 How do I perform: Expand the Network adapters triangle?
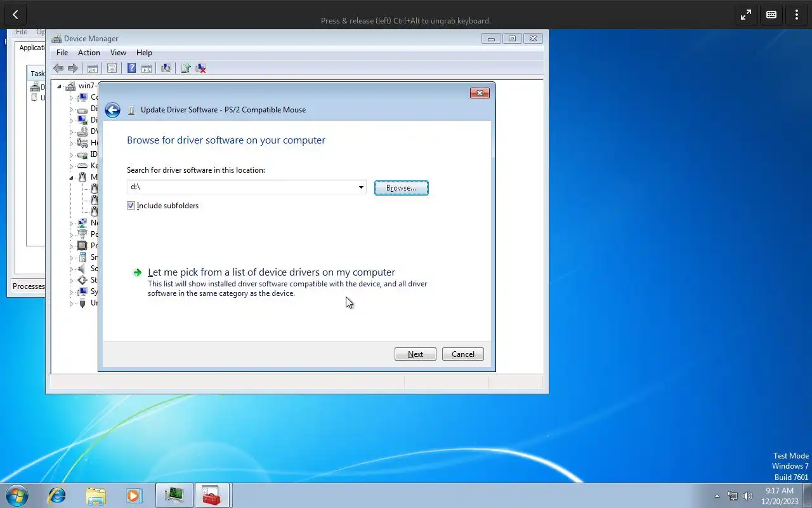(x=71, y=224)
